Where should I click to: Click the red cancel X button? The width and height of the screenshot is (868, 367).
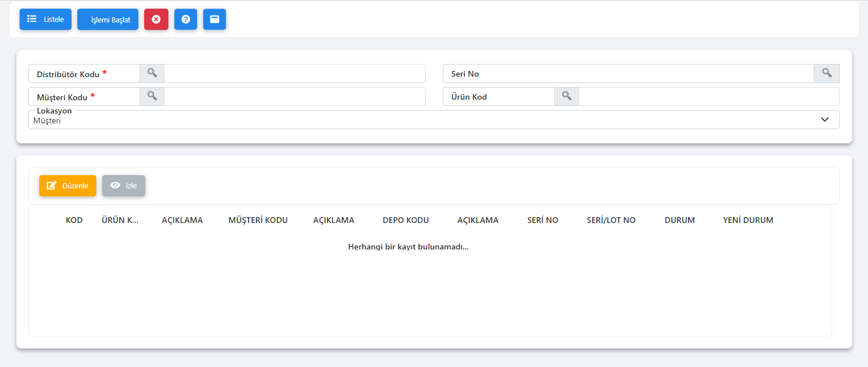pos(156,19)
